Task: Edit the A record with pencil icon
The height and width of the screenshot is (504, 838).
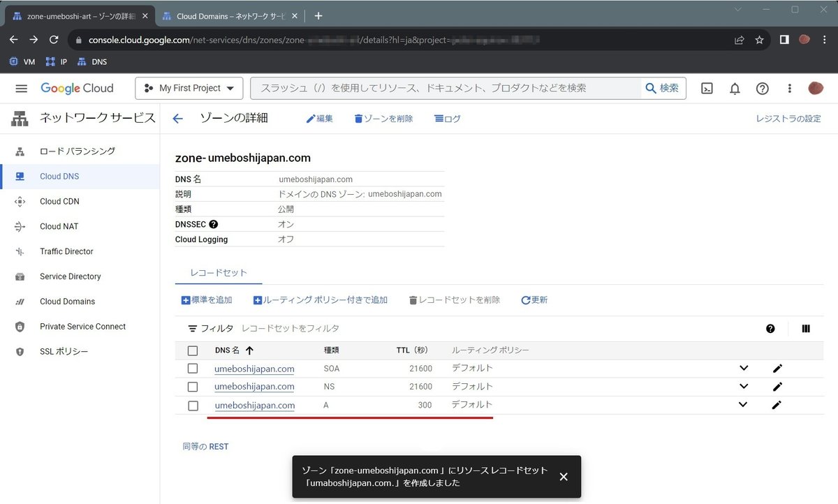Action: click(x=777, y=405)
